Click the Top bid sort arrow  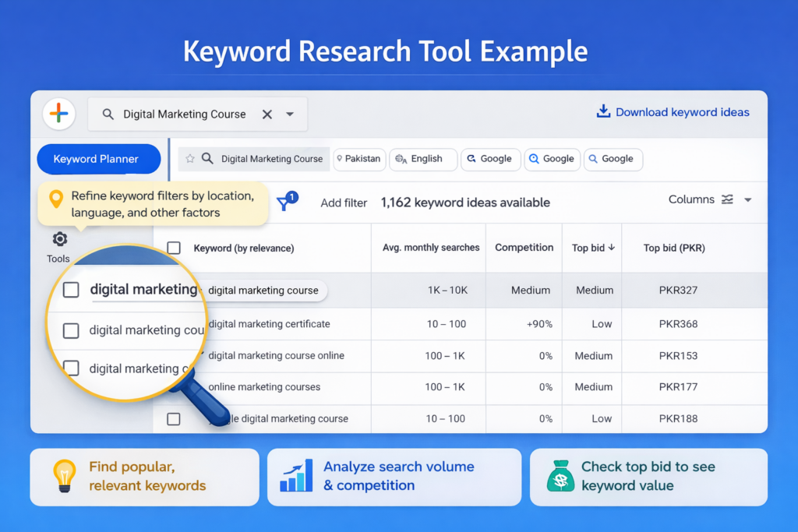611,247
